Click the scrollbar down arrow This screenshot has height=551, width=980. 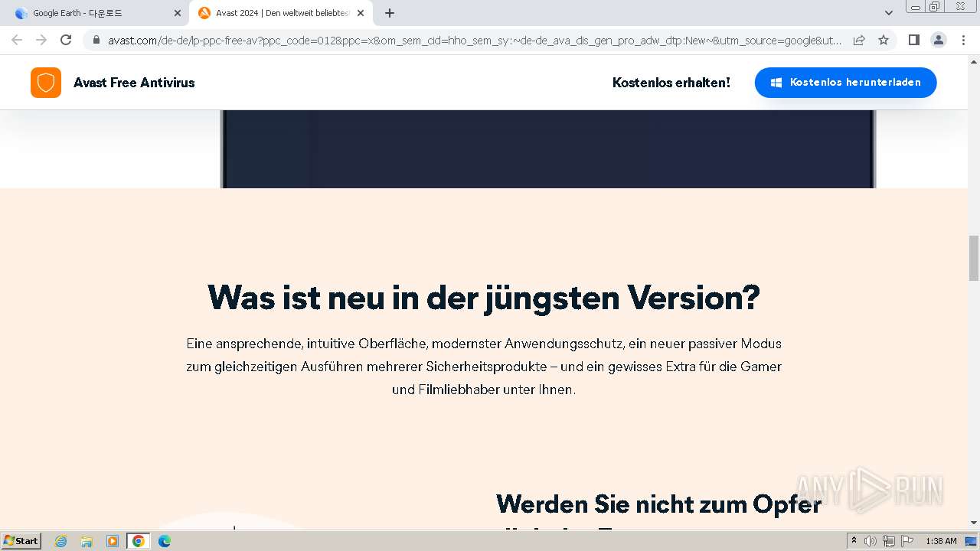pos(974,523)
